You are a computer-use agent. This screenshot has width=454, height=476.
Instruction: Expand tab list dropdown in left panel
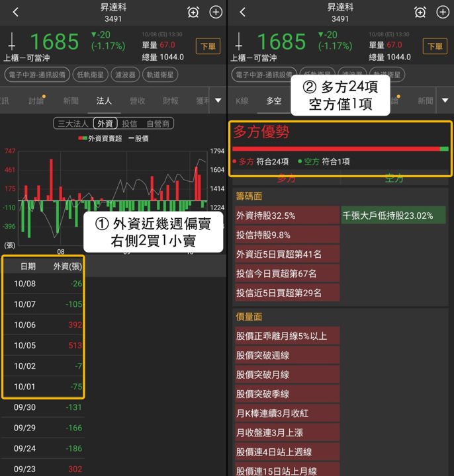coord(218,100)
